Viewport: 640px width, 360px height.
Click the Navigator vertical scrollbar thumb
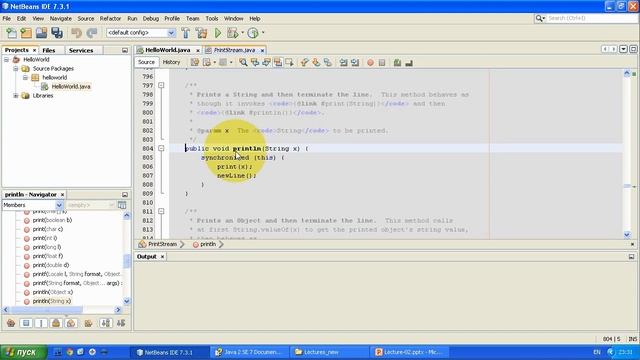[x=127, y=262]
